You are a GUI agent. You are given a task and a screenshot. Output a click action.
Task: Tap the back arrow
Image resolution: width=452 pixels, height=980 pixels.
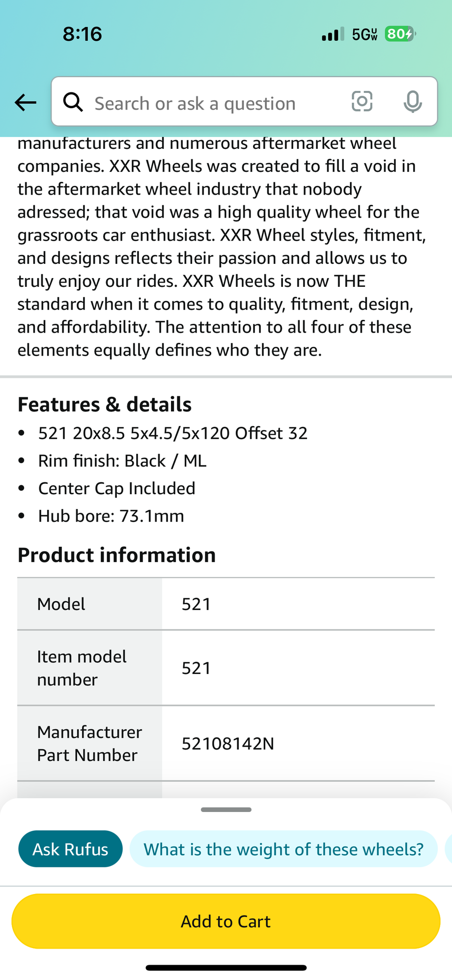26,102
